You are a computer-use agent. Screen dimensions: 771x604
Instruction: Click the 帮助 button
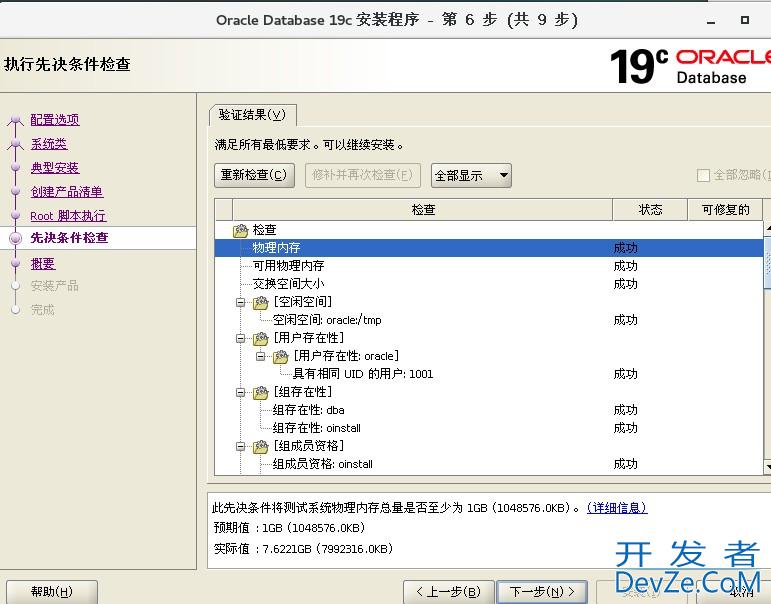click(51, 592)
